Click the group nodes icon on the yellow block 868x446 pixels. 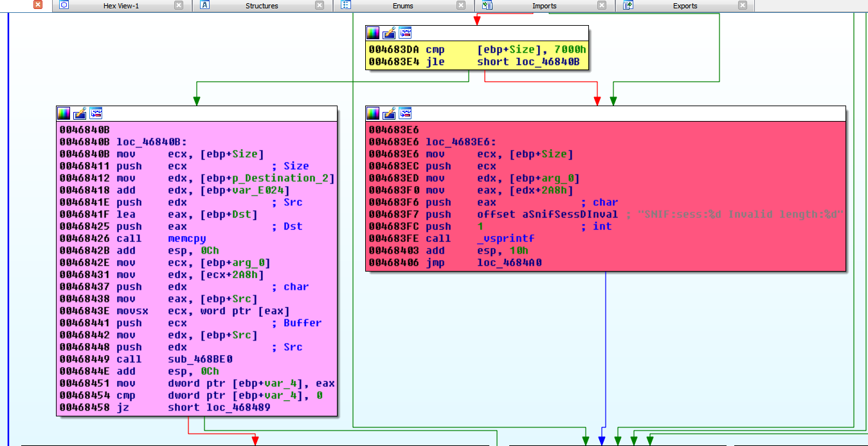click(405, 33)
